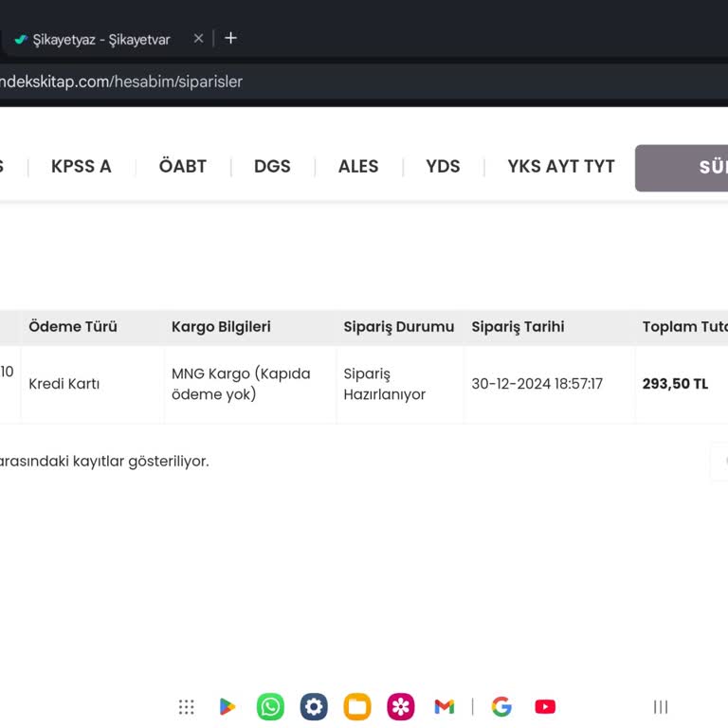Open WhatsApp from the taskbar
The image size is (728, 728).
[270, 706]
